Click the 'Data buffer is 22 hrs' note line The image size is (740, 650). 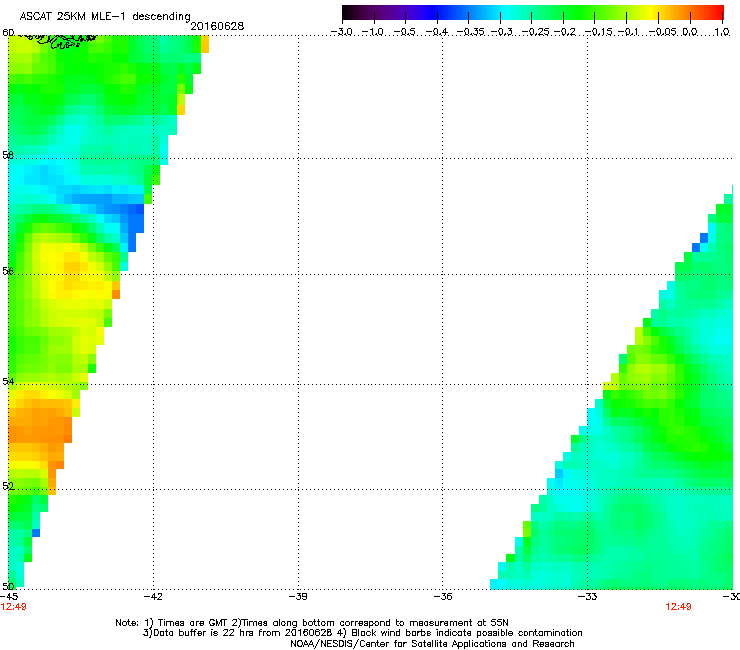pos(362,633)
